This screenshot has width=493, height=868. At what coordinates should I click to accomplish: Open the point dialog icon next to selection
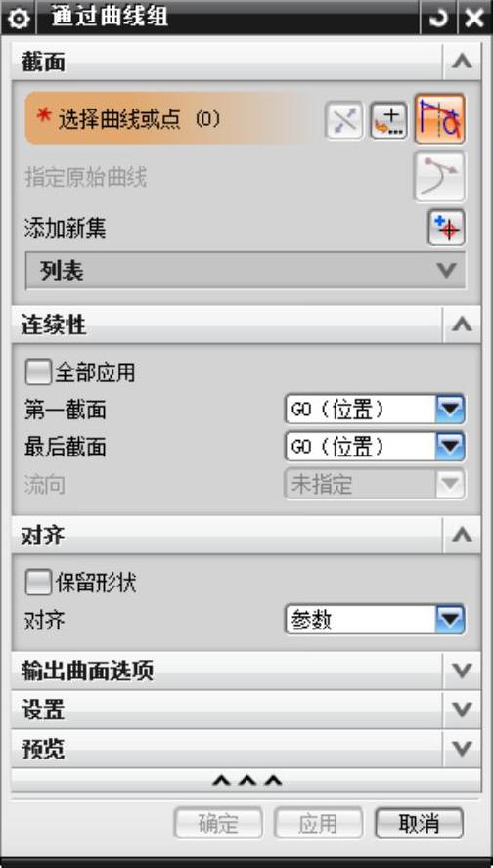(x=389, y=119)
